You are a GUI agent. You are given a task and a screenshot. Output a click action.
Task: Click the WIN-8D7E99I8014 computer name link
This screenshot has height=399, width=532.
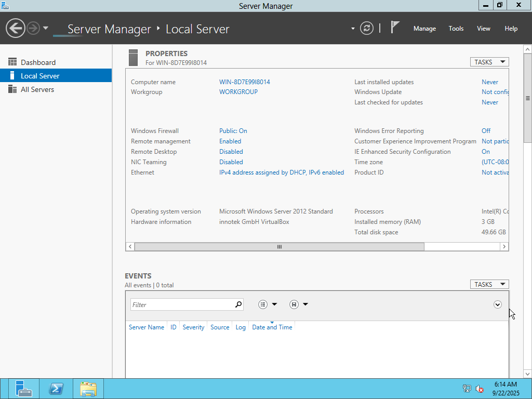point(244,82)
